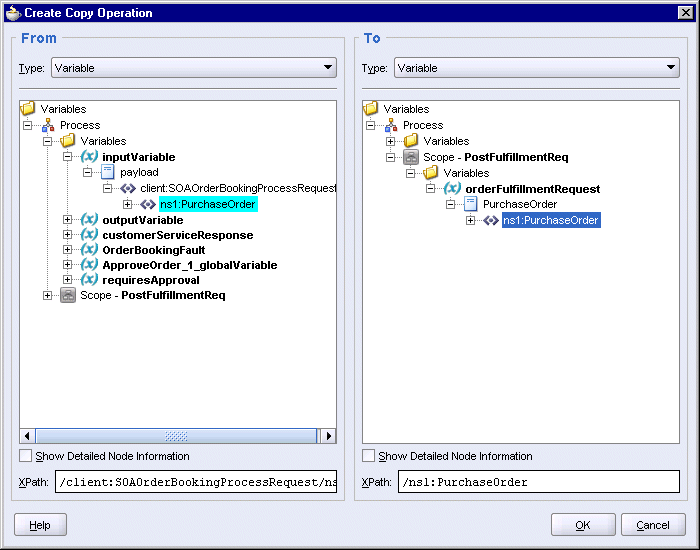The height and width of the screenshot is (550, 700).
Task: Select the client:SOAOrderBookingProcessRequest label
Action: [238, 188]
